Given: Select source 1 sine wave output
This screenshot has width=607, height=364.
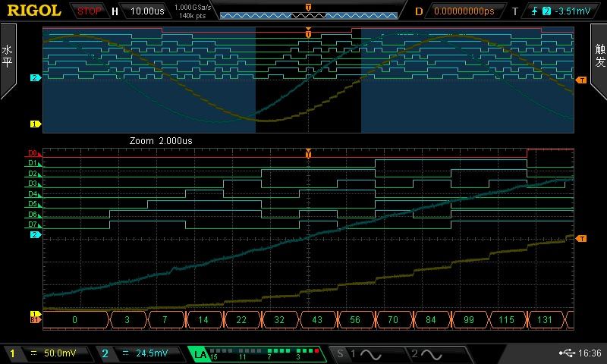Looking at the screenshot, I should point(364,353).
